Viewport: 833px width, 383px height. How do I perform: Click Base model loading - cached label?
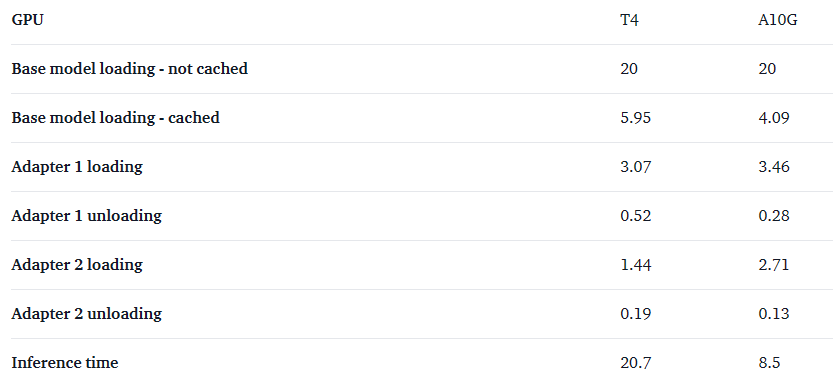pyautogui.click(x=115, y=118)
